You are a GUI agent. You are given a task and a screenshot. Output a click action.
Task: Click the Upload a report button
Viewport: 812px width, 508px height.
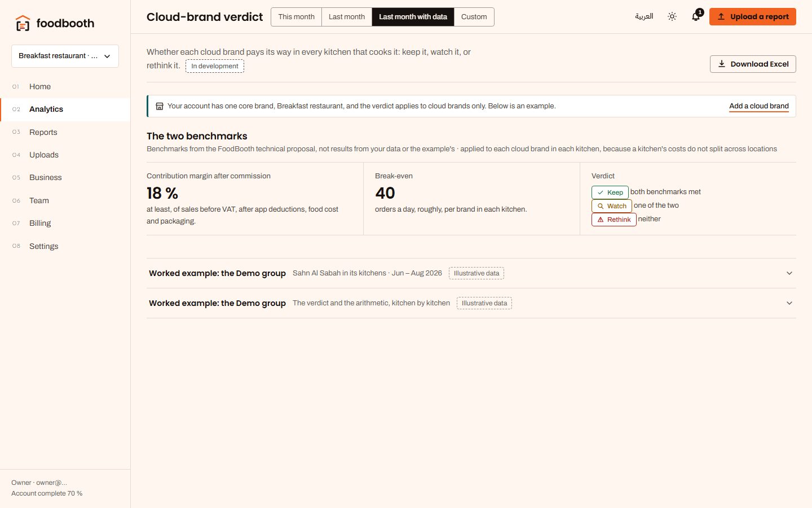(x=753, y=17)
